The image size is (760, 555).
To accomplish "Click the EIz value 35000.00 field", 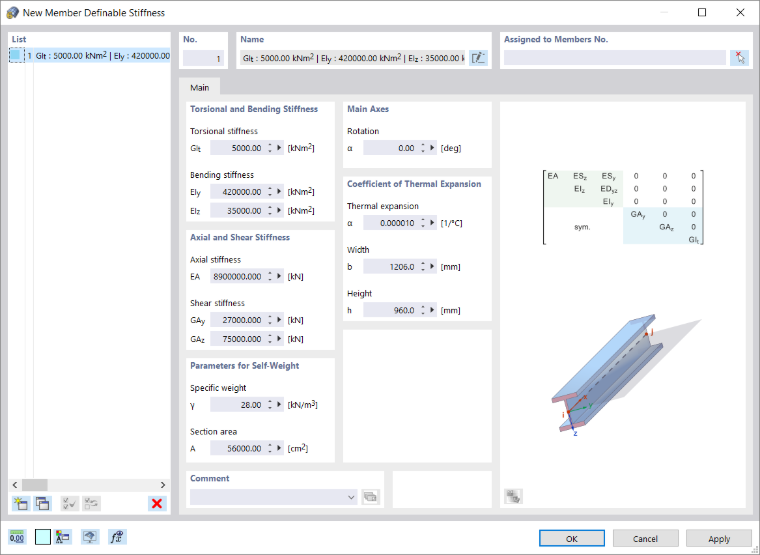I will click(x=238, y=211).
